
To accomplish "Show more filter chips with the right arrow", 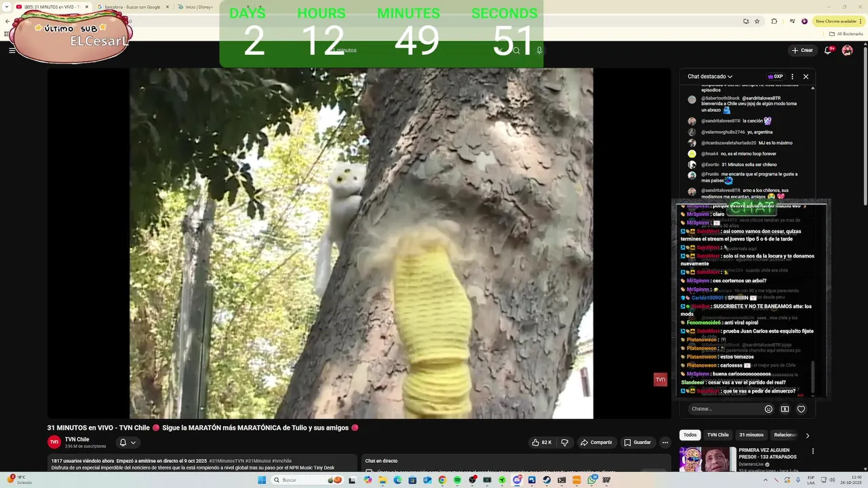I will click(x=807, y=435).
